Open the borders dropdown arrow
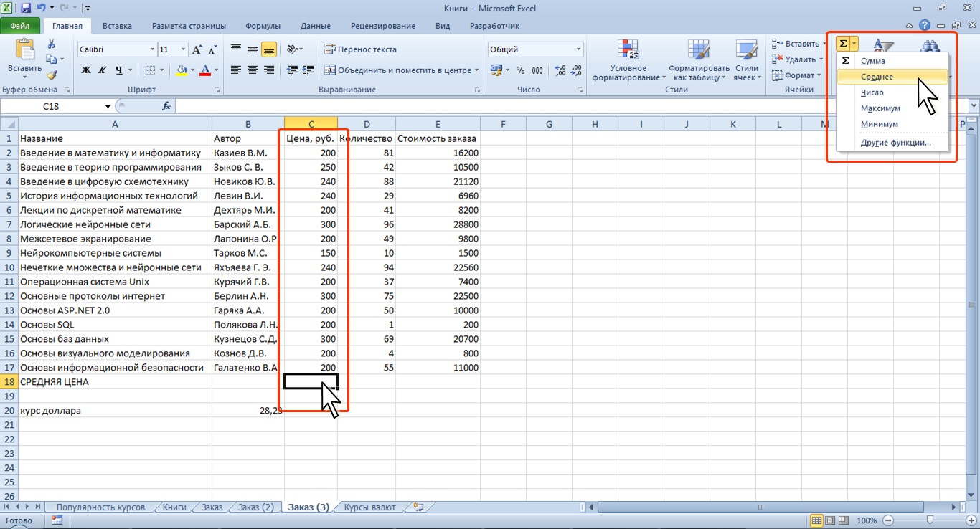 click(162, 70)
